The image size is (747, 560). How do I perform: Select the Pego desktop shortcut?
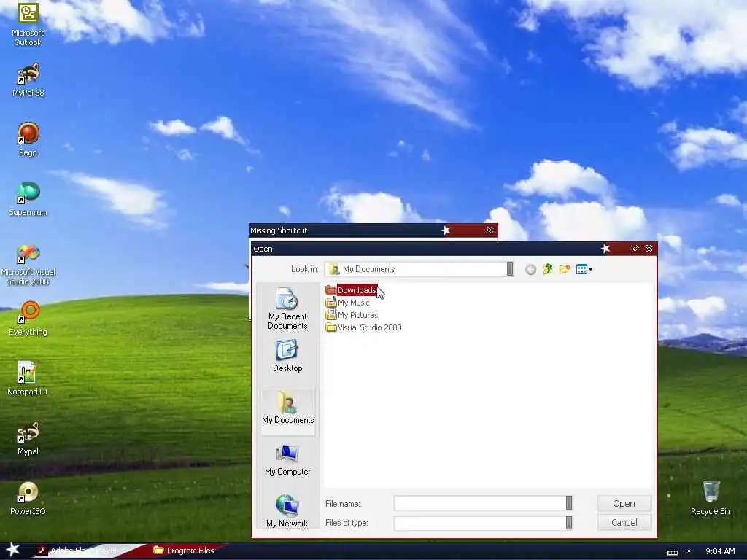(28, 139)
